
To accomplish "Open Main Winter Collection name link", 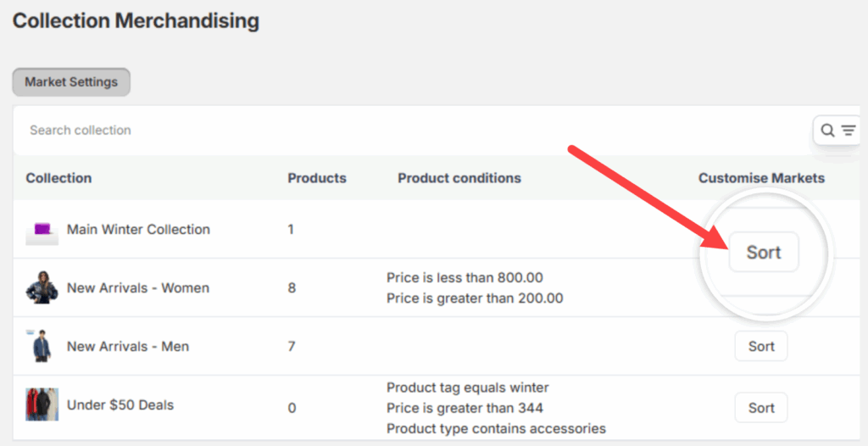I will pos(138,230).
